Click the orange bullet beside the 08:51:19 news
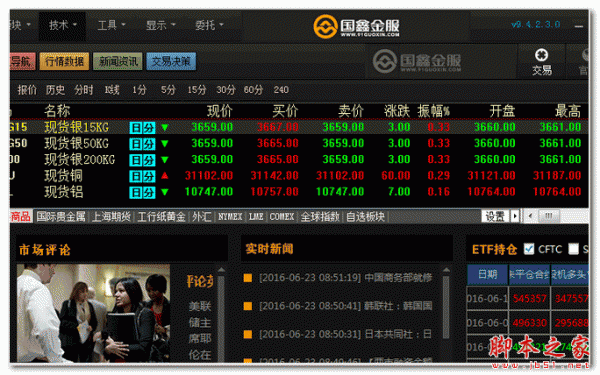 tap(248, 278)
